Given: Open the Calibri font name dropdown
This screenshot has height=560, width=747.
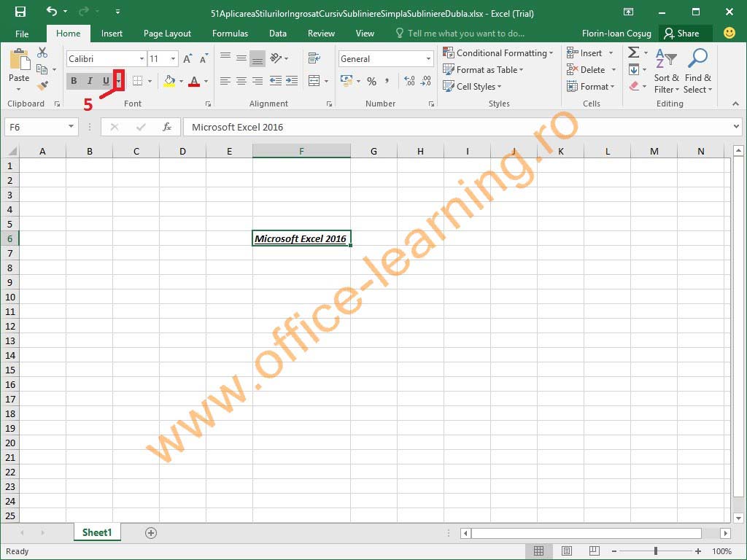Looking at the screenshot, I should pos(142,58).
